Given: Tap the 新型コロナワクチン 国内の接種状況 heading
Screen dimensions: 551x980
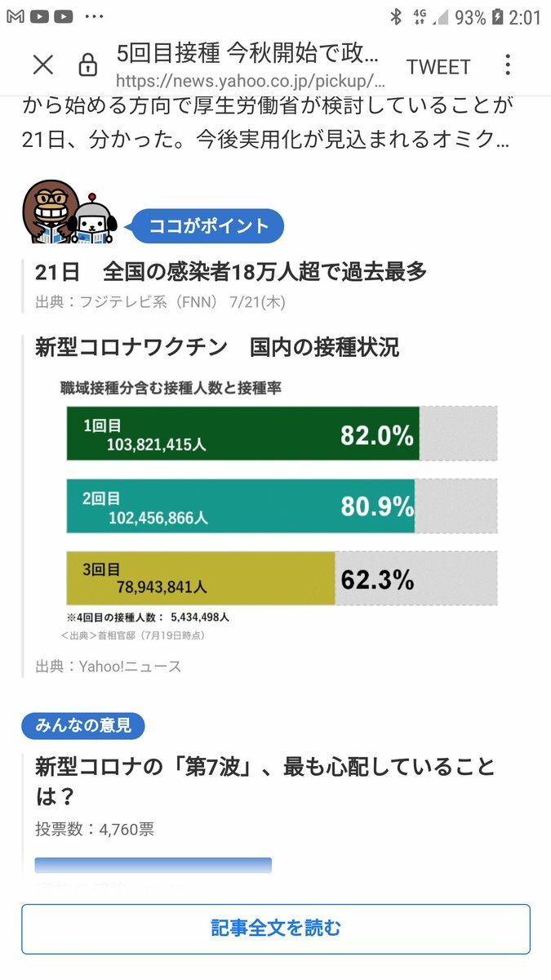Looking at the screenshot, I should point(217,347).
